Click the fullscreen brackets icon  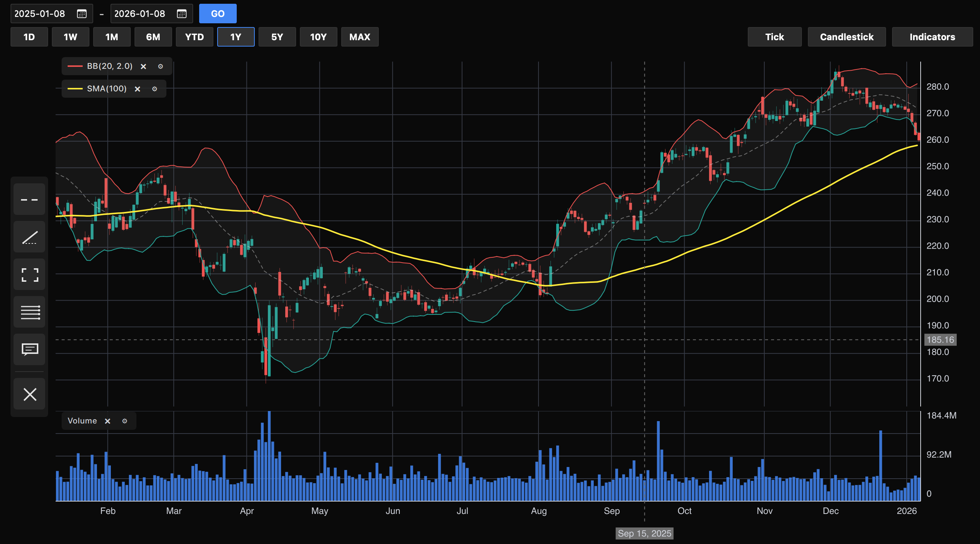pyautogui.click(x=29, y=275)
